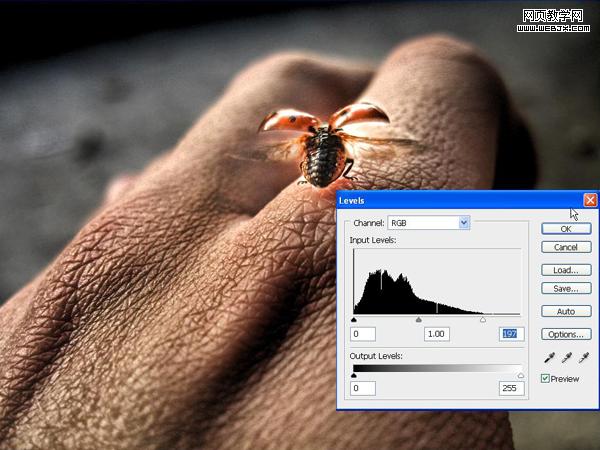Select the black point eyedropper

(x=549, y=358)
